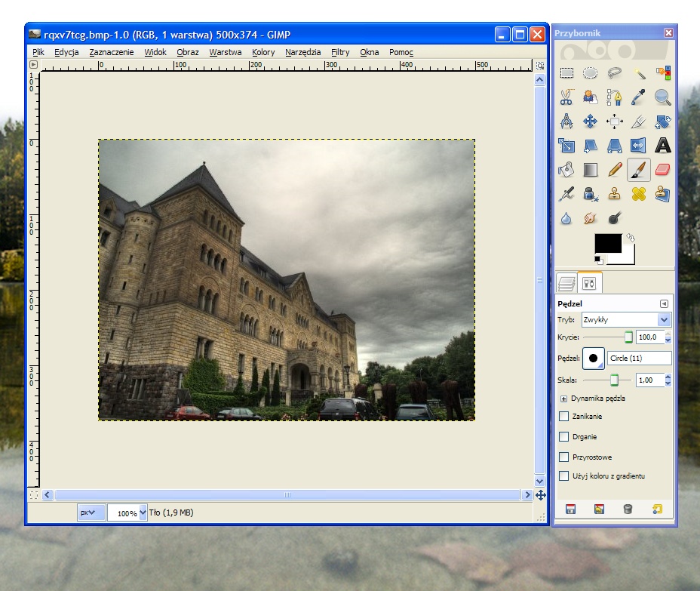The height and width of the screenshot is (591, 700).
Task: Select the Pencil tool
Action: tap(615, 170)
